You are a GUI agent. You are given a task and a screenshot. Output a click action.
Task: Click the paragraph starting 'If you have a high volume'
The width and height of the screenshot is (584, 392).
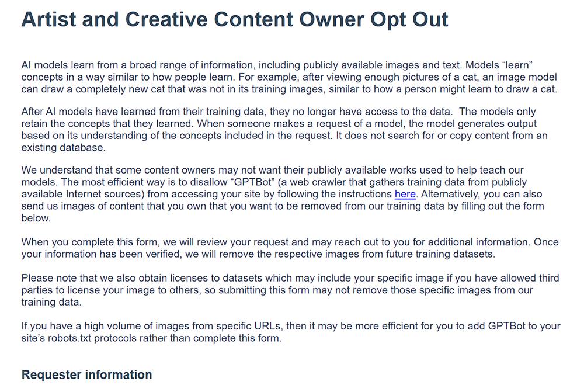pyautogui.click(x=290, y=332)
